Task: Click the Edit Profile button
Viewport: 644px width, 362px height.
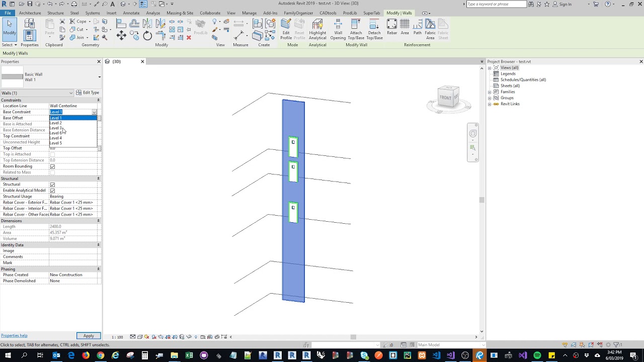Action: [x=286, y=30]
